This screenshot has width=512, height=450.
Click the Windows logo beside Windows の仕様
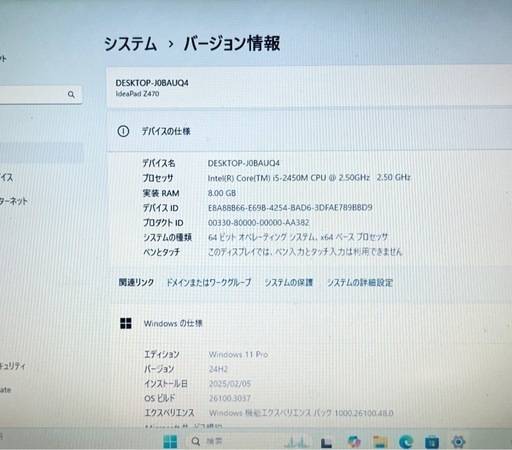[x=126, y=323]
